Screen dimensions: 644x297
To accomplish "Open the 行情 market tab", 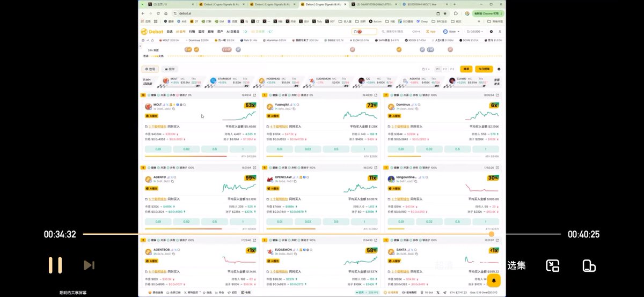I will pyautogui.click(x=192, y=32).
